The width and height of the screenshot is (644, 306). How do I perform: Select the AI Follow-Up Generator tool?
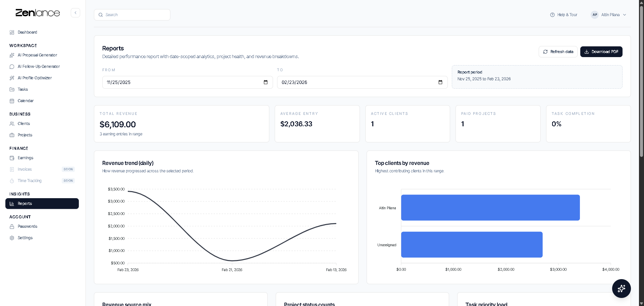pos(38,67)
